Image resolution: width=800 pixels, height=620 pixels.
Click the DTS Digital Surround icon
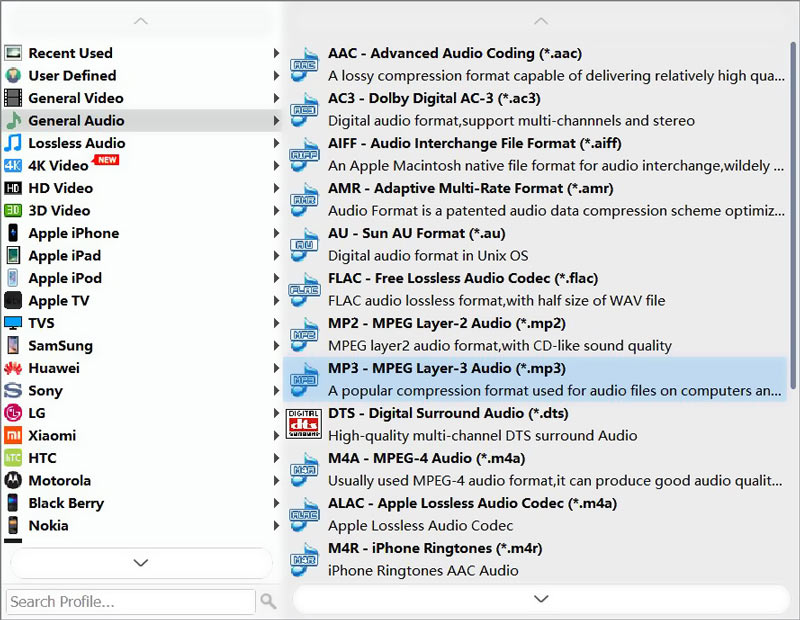(304, 424)
